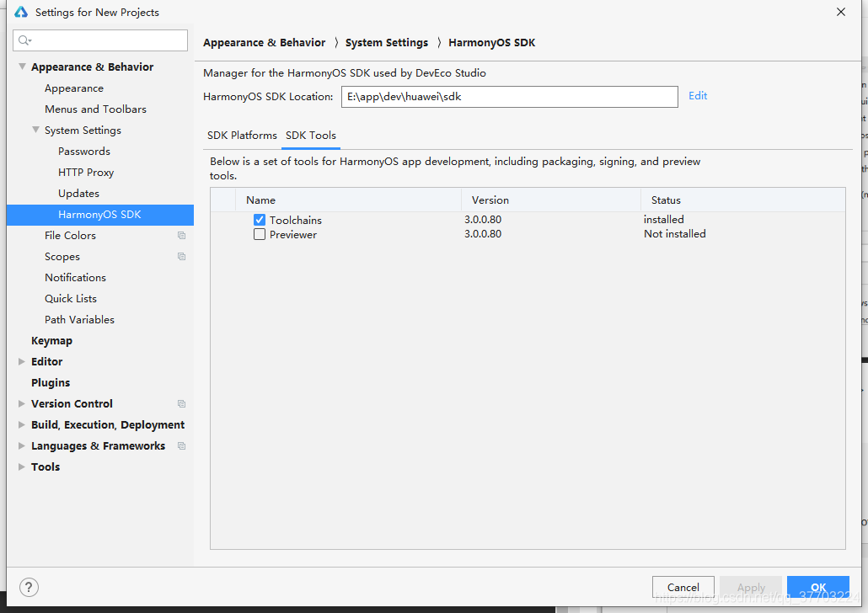Select HarmonyOS SDK in the settings tree
This screenshot has width=868, height=613.
point(100,215)
